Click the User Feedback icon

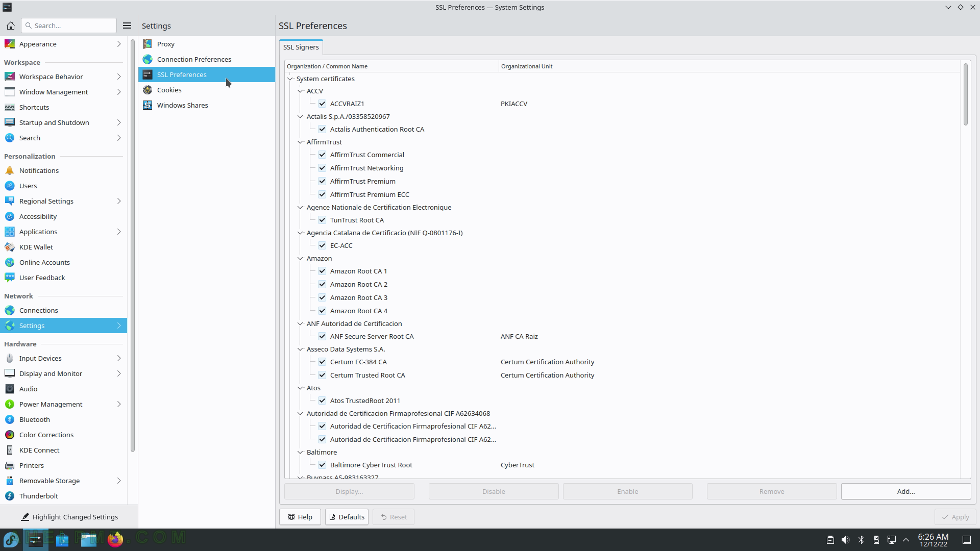(x=10, y=278)
